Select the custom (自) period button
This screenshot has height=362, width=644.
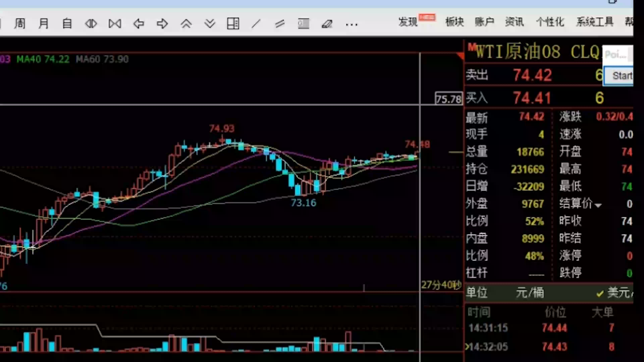tap(67, 24)
